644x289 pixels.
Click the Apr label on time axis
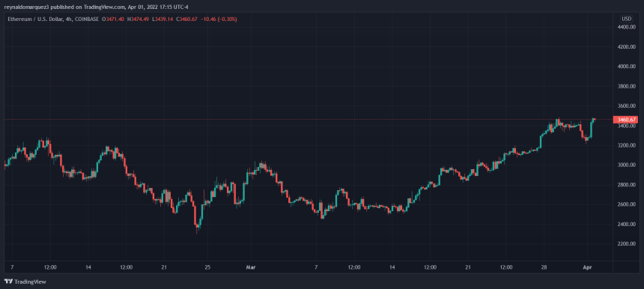(588, 267)
